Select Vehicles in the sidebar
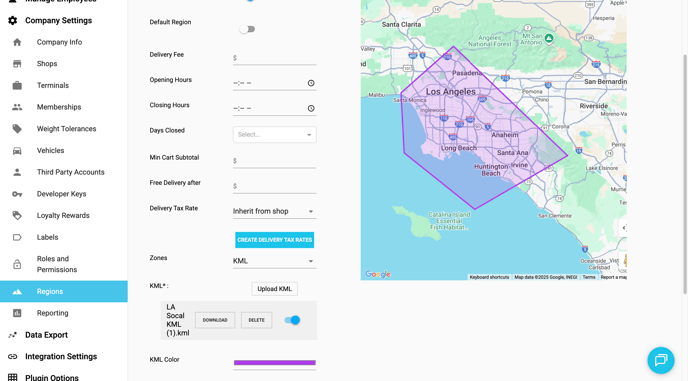 (x=50, y=151)
